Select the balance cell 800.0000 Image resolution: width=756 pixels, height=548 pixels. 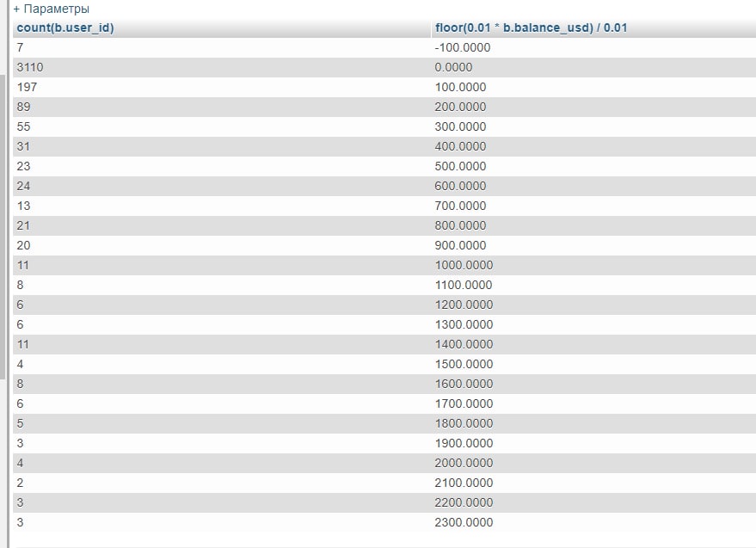click(593, 225)
